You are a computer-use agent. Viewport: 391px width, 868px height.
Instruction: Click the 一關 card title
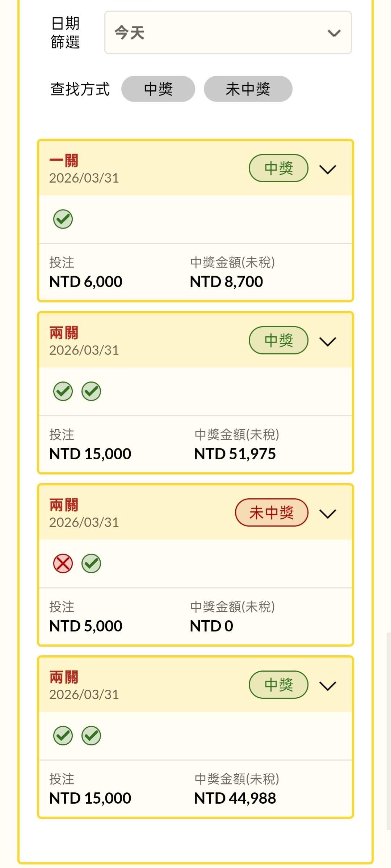click(x=64, y=161)
